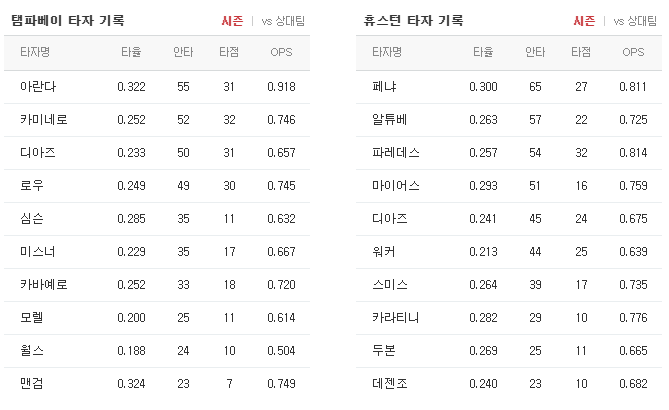Click the 타점 column header for 휴스턴
This screenshot has height=410, width=669.
click(x=581, y=52)
